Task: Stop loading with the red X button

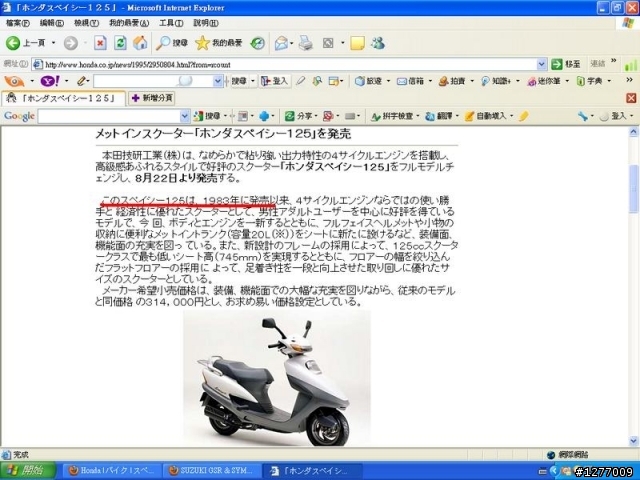Action: pos(100,43)
